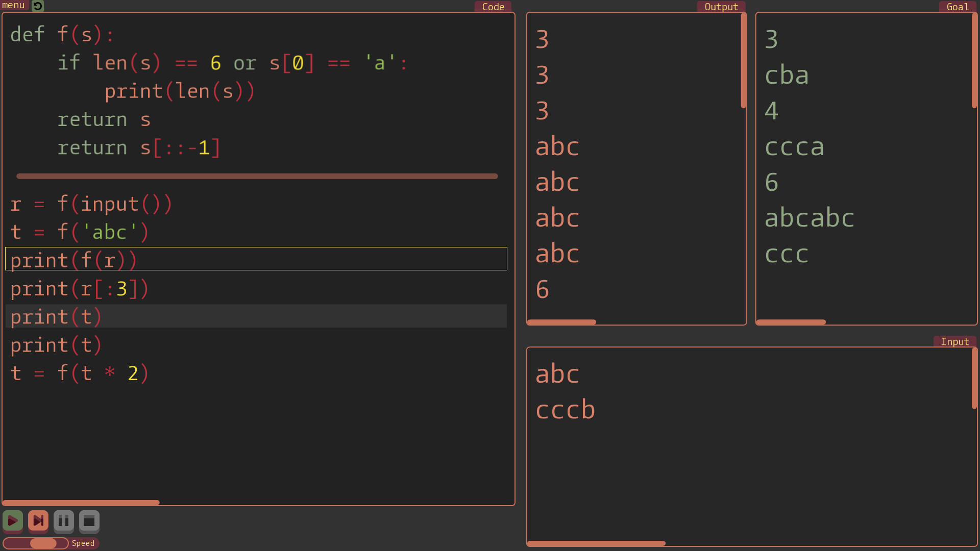Select the line t = f(t * 2)
Image resolution: width=980 pixels, height=551 pixels.
coord(80,373)
